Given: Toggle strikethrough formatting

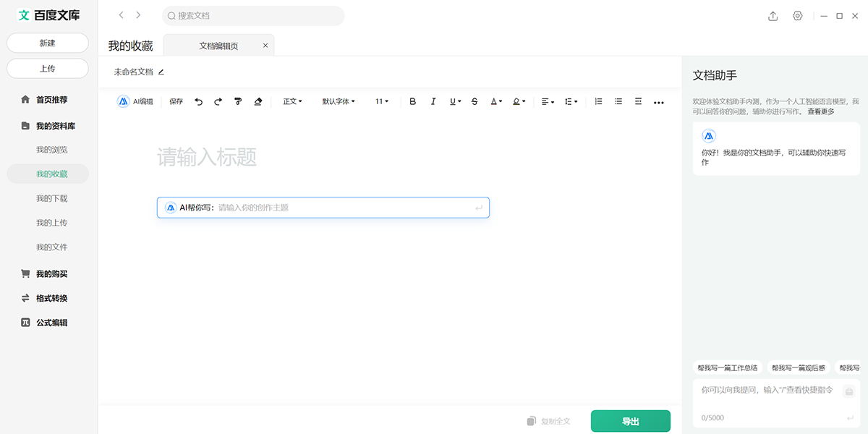Looking at the screenshot, I should click(x=475, y=102).
